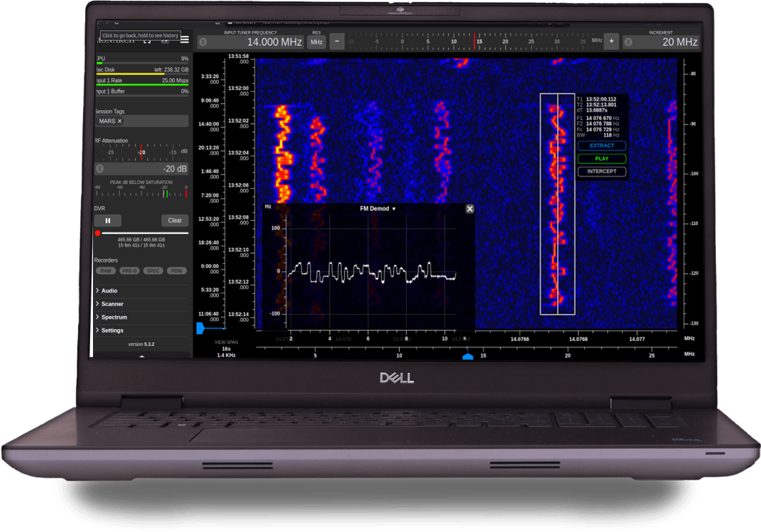Expand the Scanner section
761x532 pixels.
112,304
